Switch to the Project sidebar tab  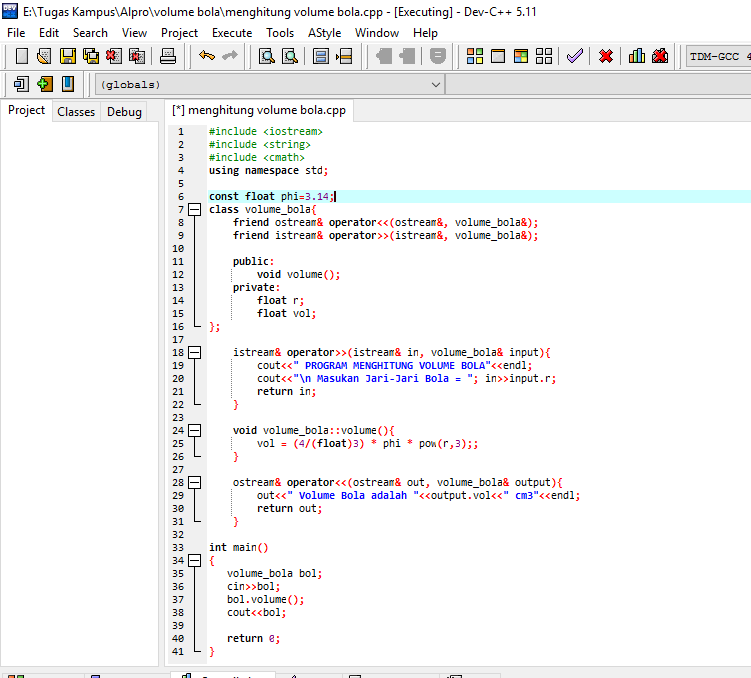click(x=26, y=110)
